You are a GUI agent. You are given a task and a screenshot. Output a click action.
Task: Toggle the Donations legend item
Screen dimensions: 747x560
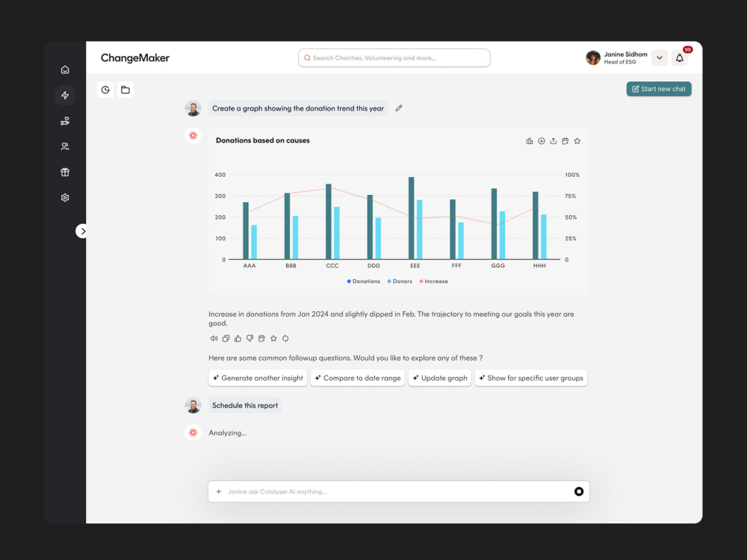364,281
